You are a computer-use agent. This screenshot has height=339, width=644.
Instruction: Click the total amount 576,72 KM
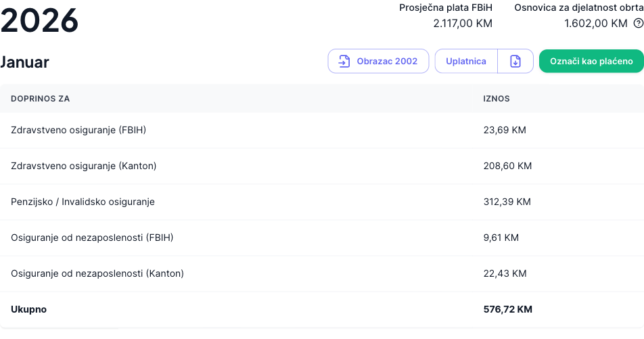click(x=507, y=309)
